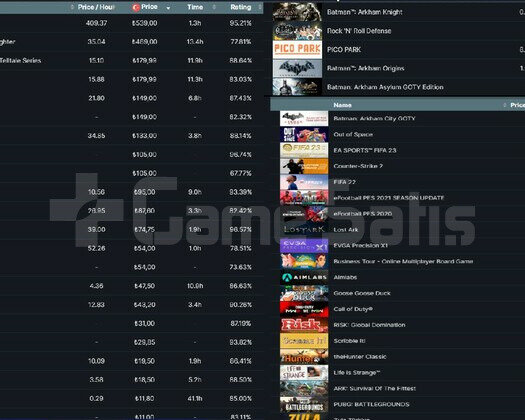Click the 409.37 price per hour value
The image size is (525, 420).
(x=96, y=23)
